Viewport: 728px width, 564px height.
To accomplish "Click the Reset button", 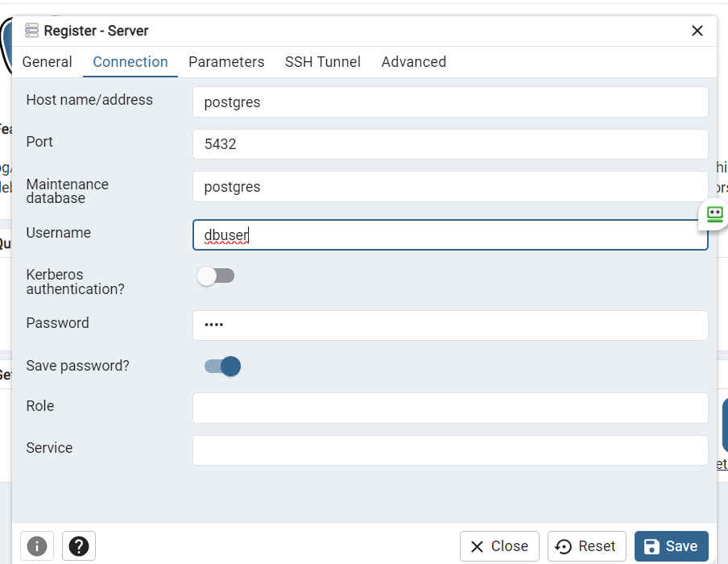I will pyautogui.click(x=586, y=546).
